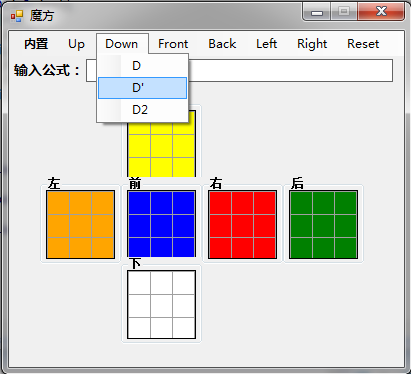Click the green back face center square
Image resolution: width=411 pixels, height=374 pixels.
[x=323, y=226]
